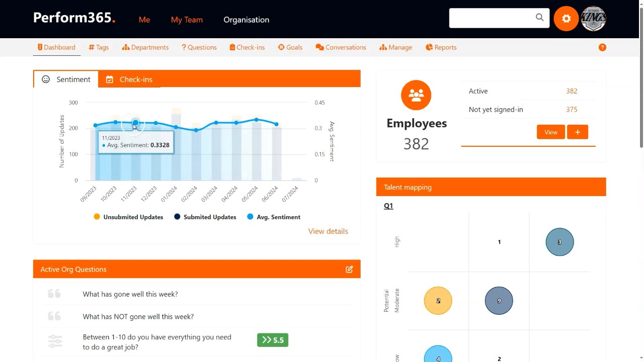The height and width of the screenshot is (362, 644).
Task: Click talent grid cell showing 1
Action: 499,242
